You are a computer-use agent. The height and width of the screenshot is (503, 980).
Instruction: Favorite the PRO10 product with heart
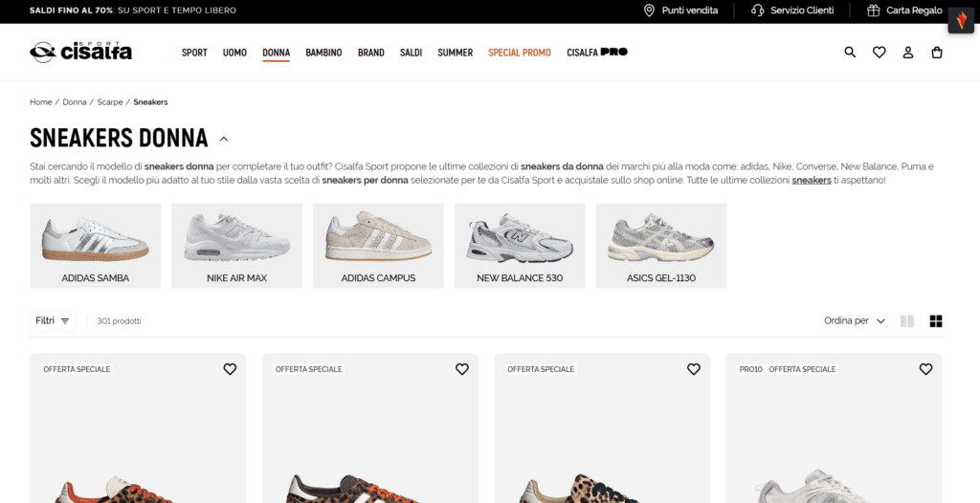click(x=925, y=369)
